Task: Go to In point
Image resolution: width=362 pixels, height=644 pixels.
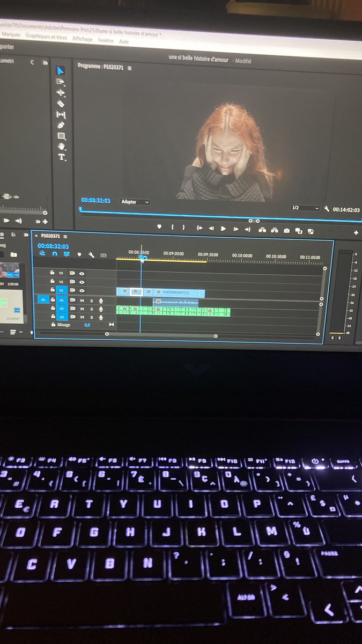Action: (200, 228)
